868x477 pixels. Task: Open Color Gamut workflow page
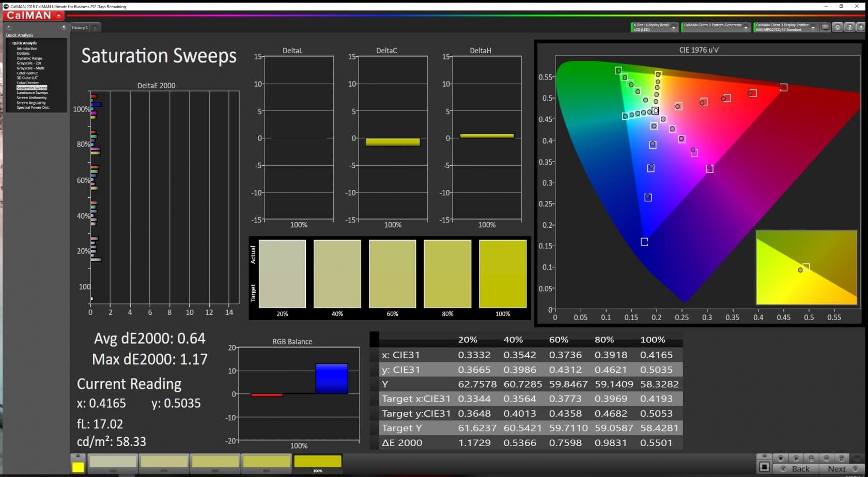27,73
